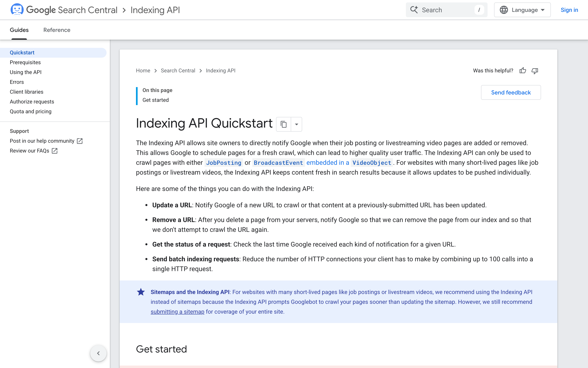Screen dimensions: 588x368
Task: Click the search magnifier icon
Action: (x=414, y=10)
